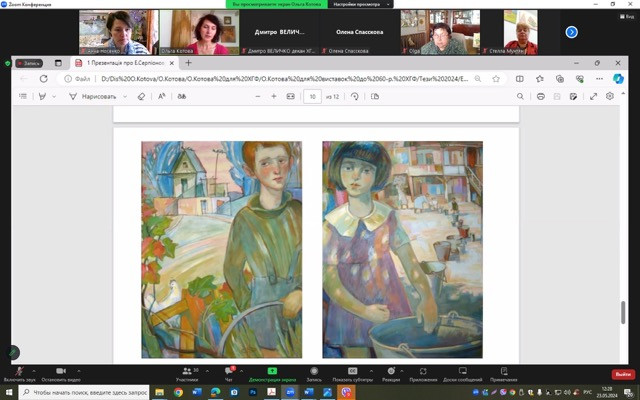Unmute microphone in Zoom toolbar
The height and width of the screenshot is (400, 640).
click(18, 372)
